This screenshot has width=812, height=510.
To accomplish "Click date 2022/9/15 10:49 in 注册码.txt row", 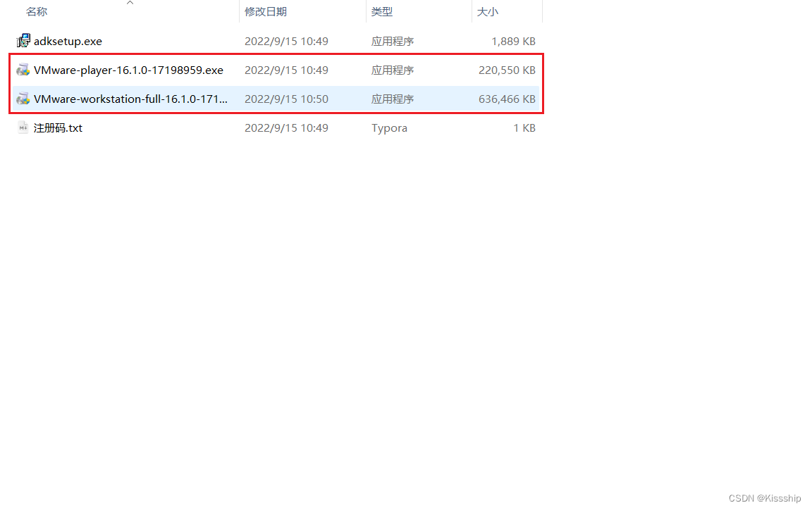I will pyautogui.click(x=286, y=128).
